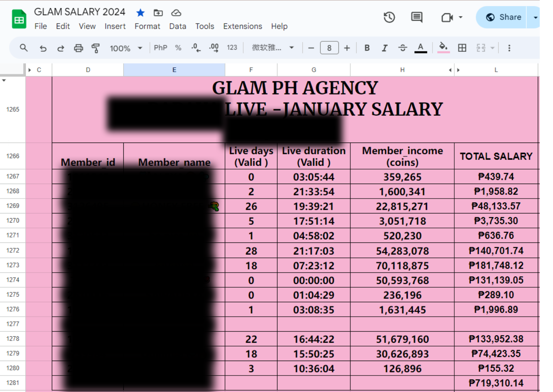Toggle italic formatting

click(385, 48)
